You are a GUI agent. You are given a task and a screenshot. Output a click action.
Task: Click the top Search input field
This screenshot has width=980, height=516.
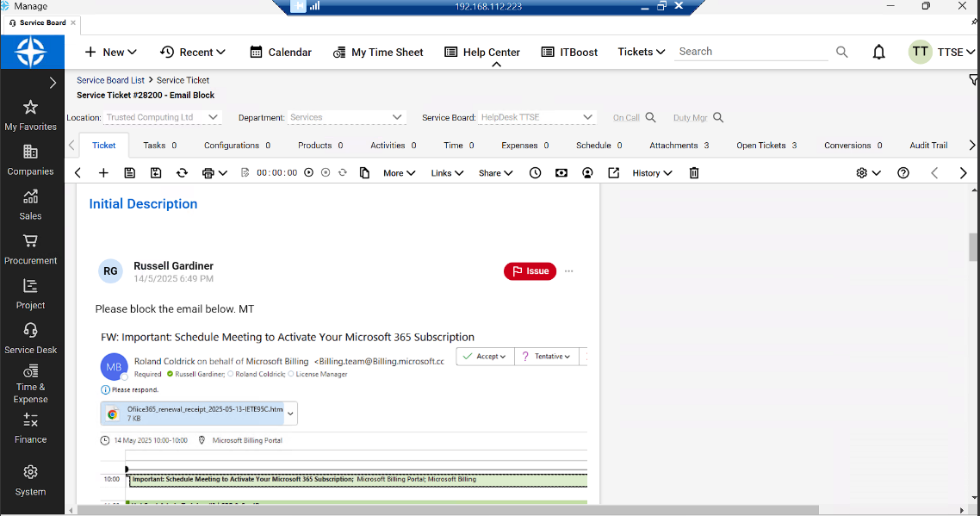coord(751,52)
